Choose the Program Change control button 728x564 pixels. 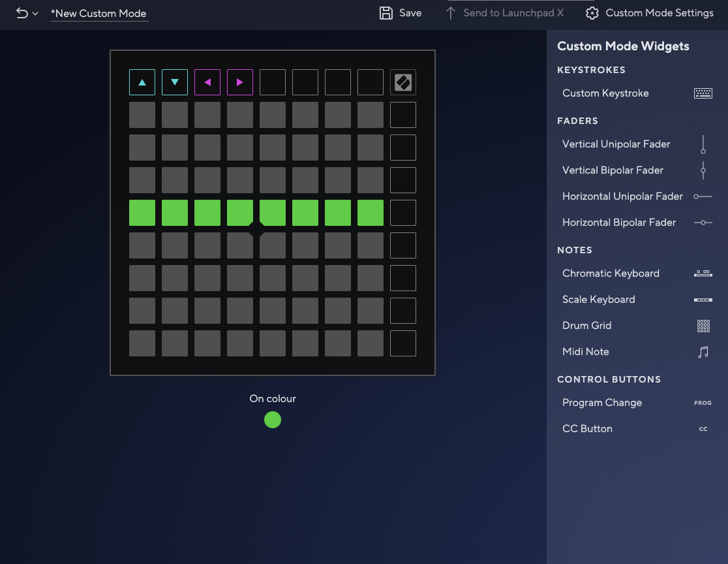[x=601, y=403]
